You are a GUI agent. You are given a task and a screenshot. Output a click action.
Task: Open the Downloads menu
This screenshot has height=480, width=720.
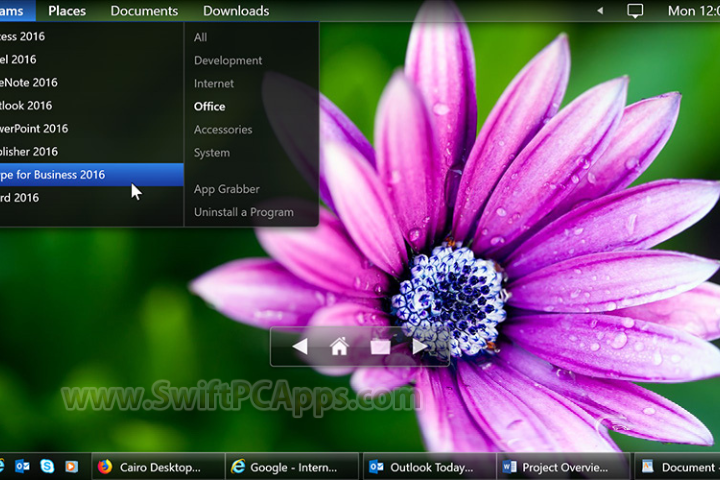click(x=236, y=11)
